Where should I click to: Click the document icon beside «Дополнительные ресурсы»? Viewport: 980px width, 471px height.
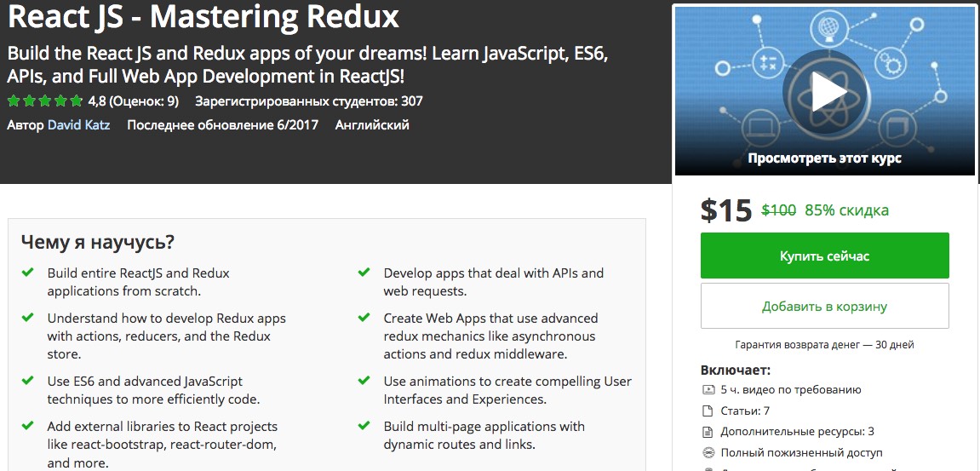point(708,432)
